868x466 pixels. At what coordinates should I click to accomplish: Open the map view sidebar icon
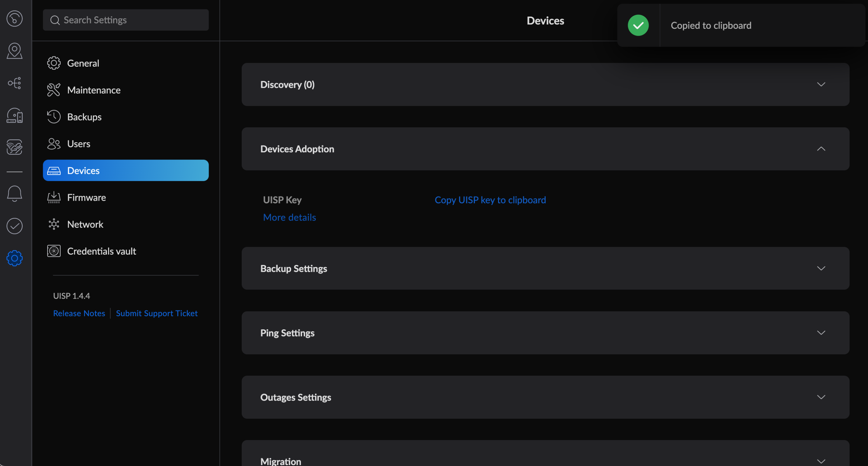coord(14,51)
